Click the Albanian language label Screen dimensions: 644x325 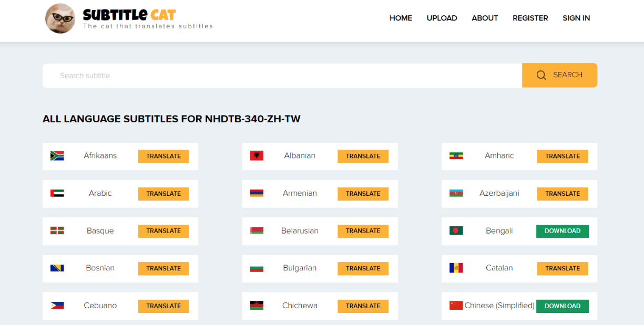click(x=300, y=156)
